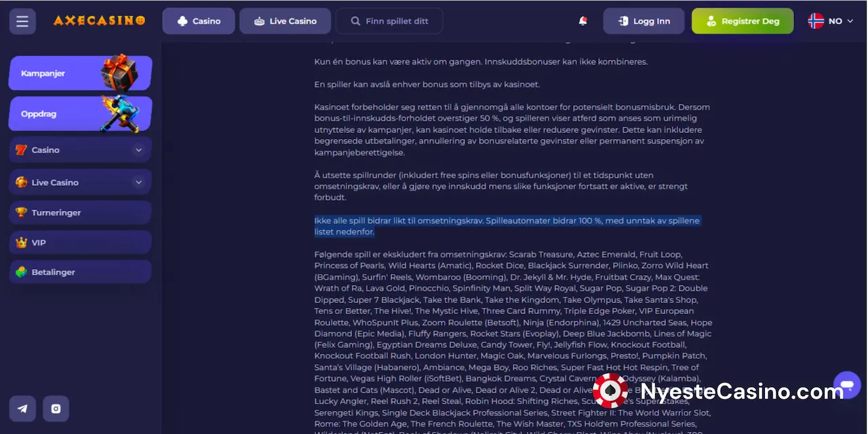Click the gift box icon on Kampanjer
Screen dimensions: 868x434
point(120,72)
